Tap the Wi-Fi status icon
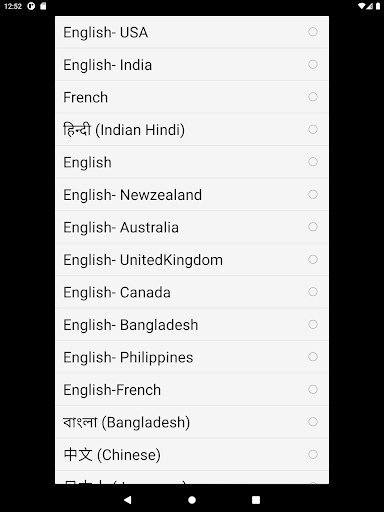This screenshot has height=512, width=384. tap(361, 6)
